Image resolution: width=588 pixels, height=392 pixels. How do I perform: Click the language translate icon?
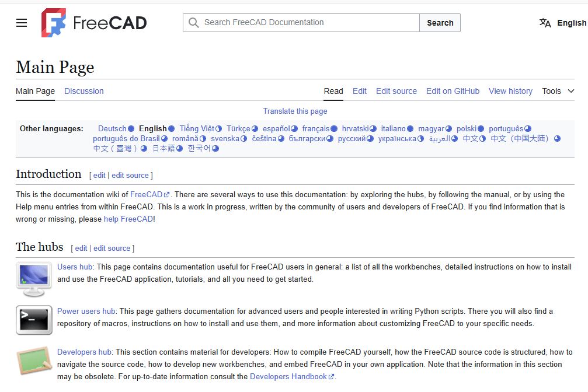pos(545,23)
